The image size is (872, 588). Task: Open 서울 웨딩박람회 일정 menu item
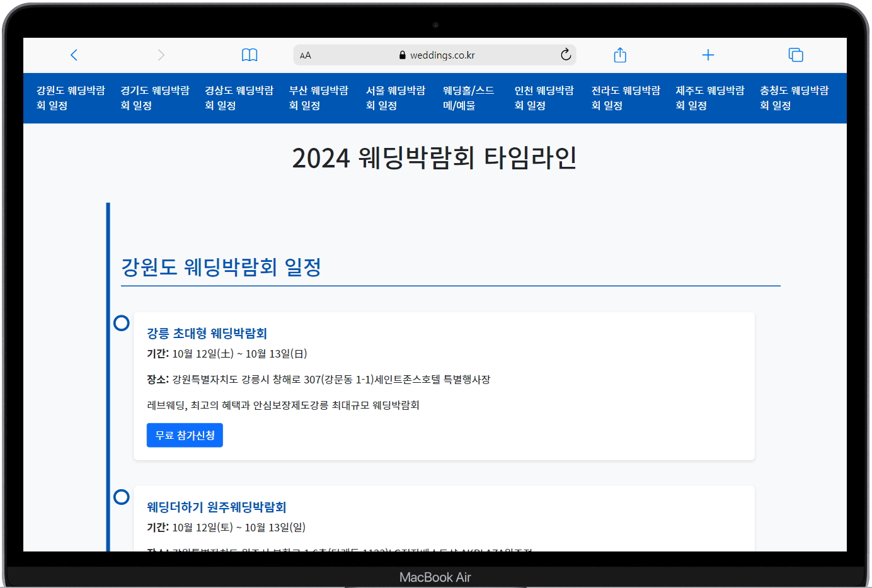396,98
